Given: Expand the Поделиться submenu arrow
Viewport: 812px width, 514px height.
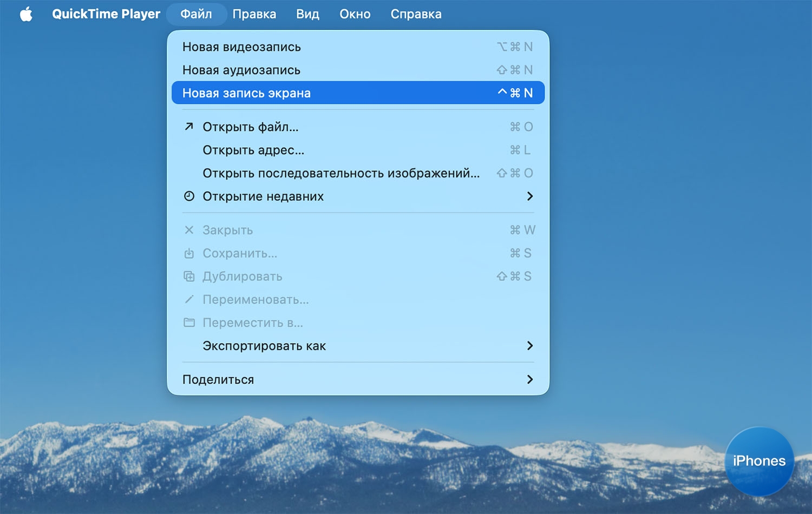Looking at the screenshot, I should tap(530, 380).
